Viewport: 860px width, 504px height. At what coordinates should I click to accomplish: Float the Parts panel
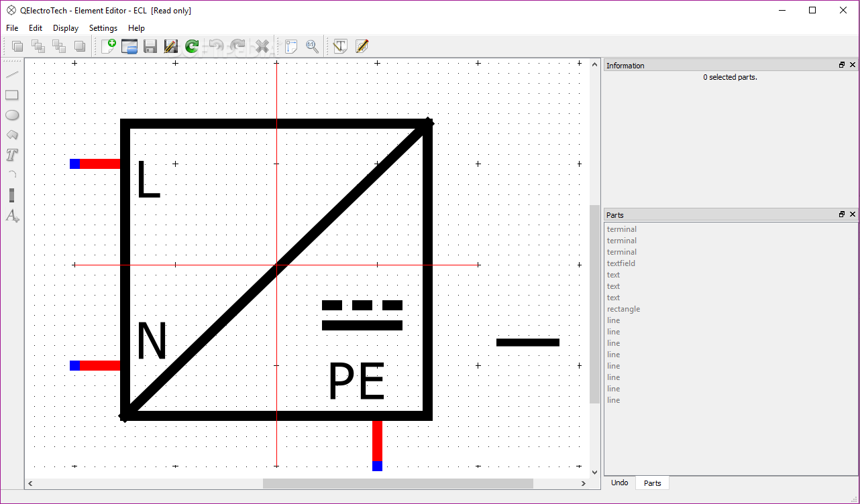point(842,214)
